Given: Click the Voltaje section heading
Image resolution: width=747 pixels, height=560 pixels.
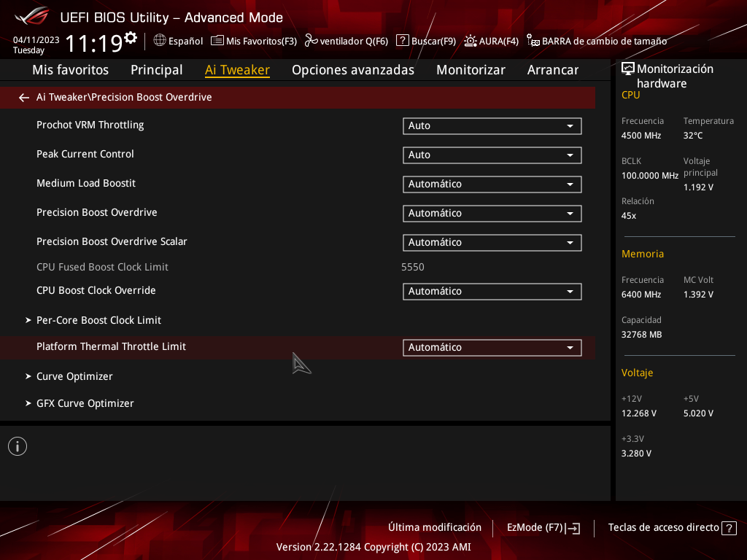Looking at the screenshot, I should click(x=637, y=373).
